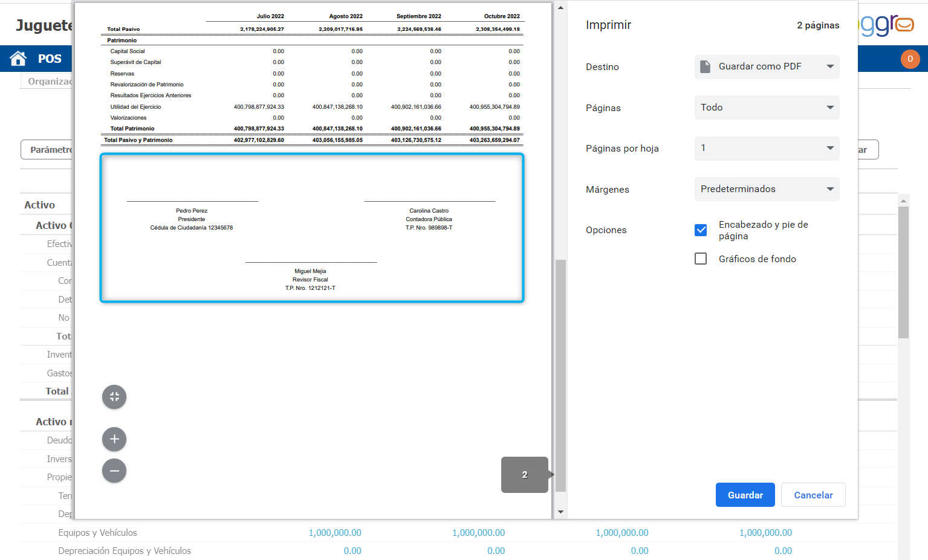928x560 pixels.
Task: Zoom out the print preview
Action: click(114, 471)
